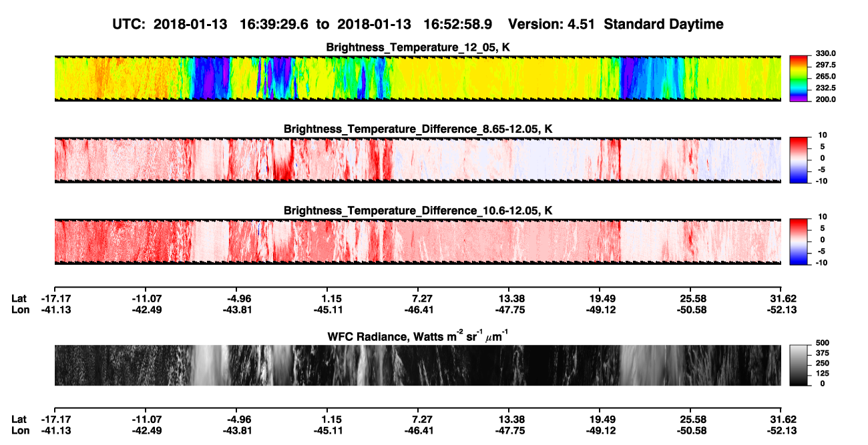Click the end time '16:52:58.9' in the title
The width and height of the screenshot is (868, 445).
(x=458, y=24)
